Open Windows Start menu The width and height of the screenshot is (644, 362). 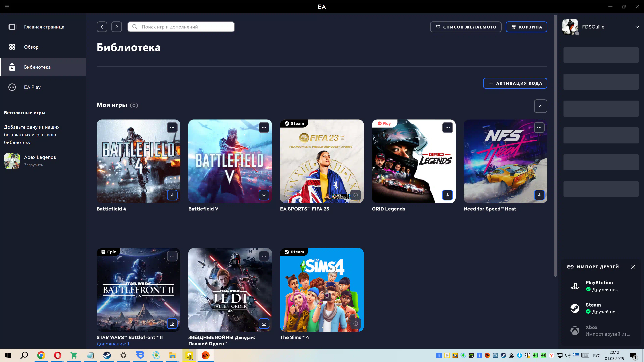[x=8, y=355]
